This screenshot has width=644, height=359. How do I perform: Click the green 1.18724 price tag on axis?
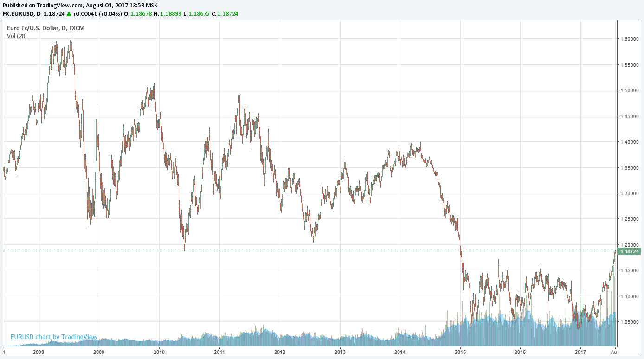pyautogui.click(x=629, y=251)
